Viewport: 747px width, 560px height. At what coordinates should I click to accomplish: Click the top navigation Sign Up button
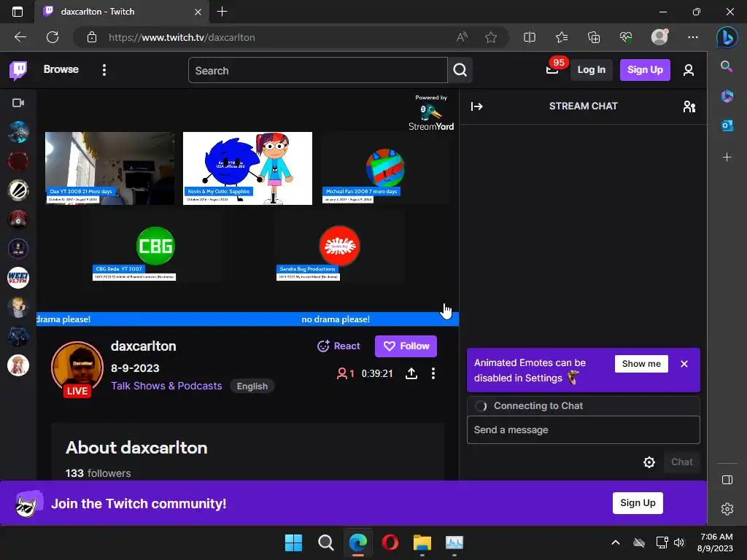[x=645, y=70]
